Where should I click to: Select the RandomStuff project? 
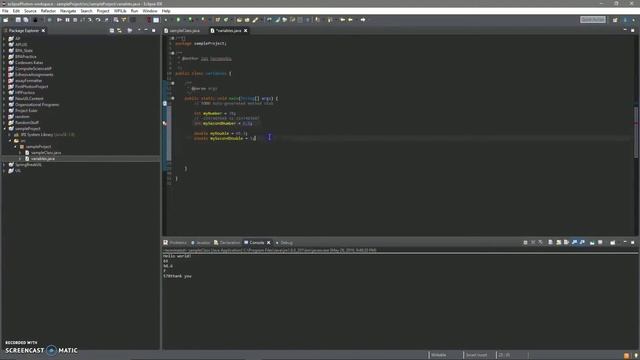(x=27, y=122)
